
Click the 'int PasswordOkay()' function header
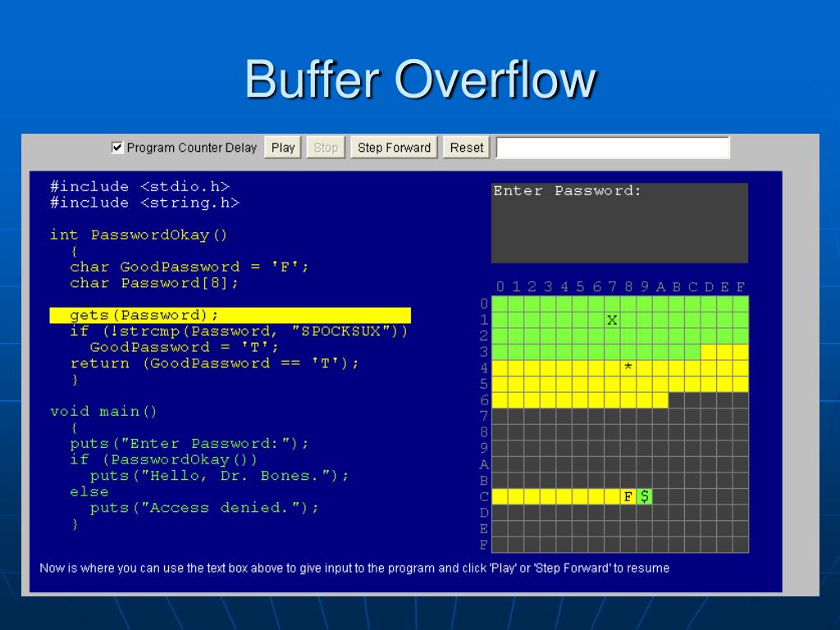139,235
